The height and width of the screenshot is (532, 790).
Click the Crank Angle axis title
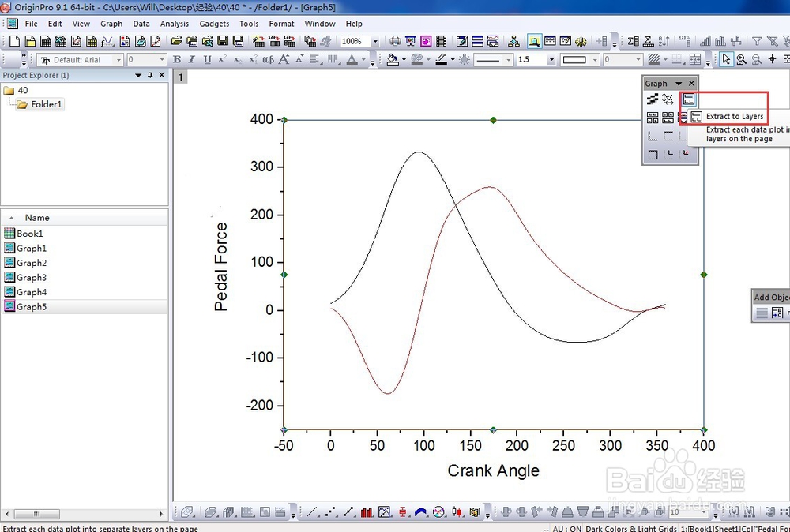coord(493,470)
